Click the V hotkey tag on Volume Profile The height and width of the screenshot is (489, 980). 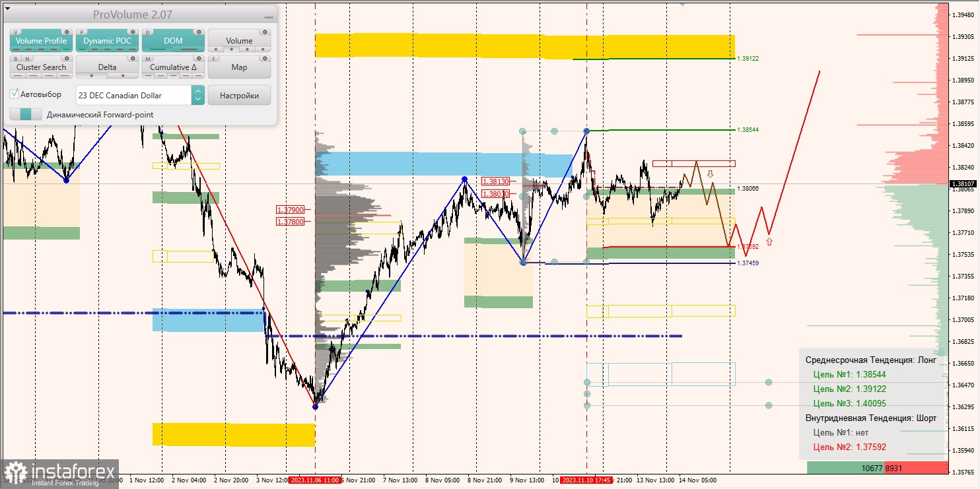pyautogui.click(x=16, y=32)
